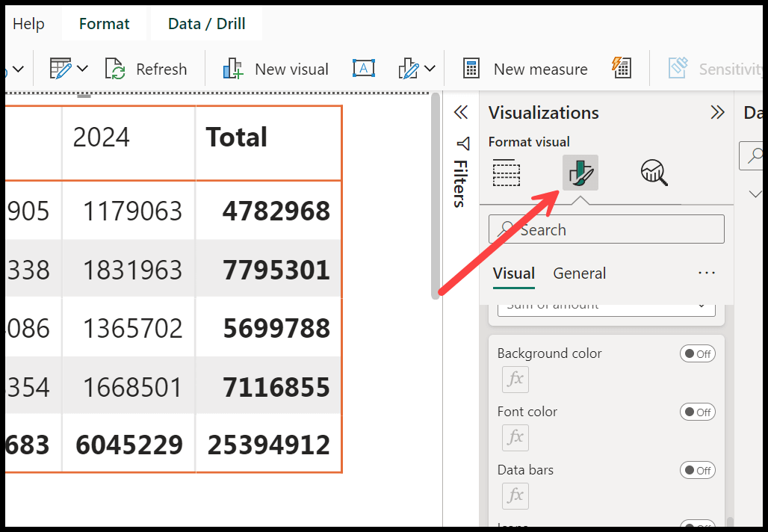768x532 pixels.
Task: Click the Search field in Visualizations pane
Action: tap(607, 229)
